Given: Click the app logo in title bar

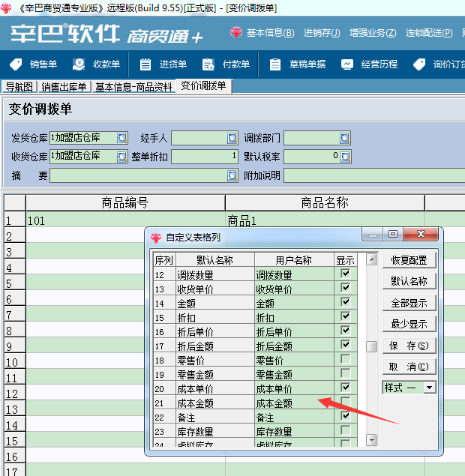Looking at the screenshot, I should click(6, 8).
